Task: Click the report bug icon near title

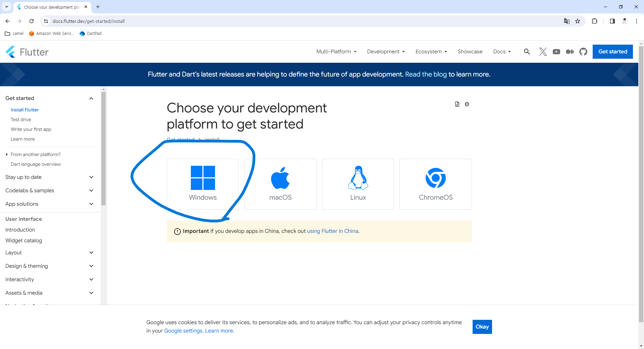Action: point(467,104)
